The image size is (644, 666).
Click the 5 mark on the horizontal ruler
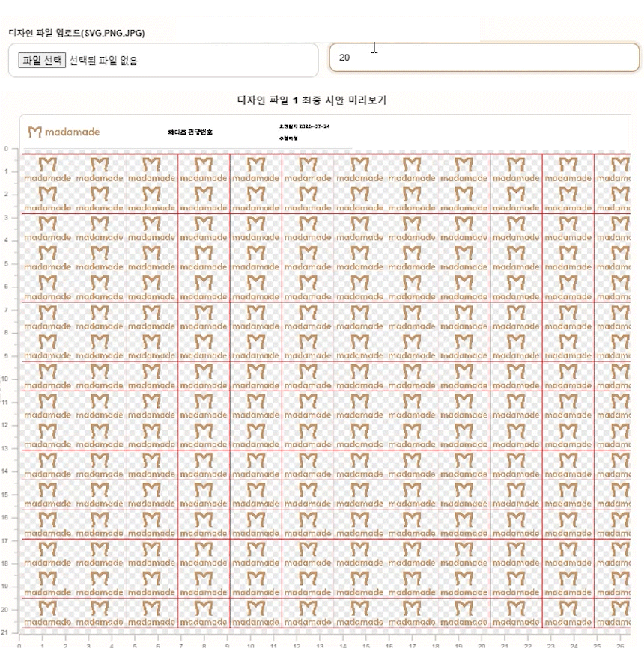135,646
